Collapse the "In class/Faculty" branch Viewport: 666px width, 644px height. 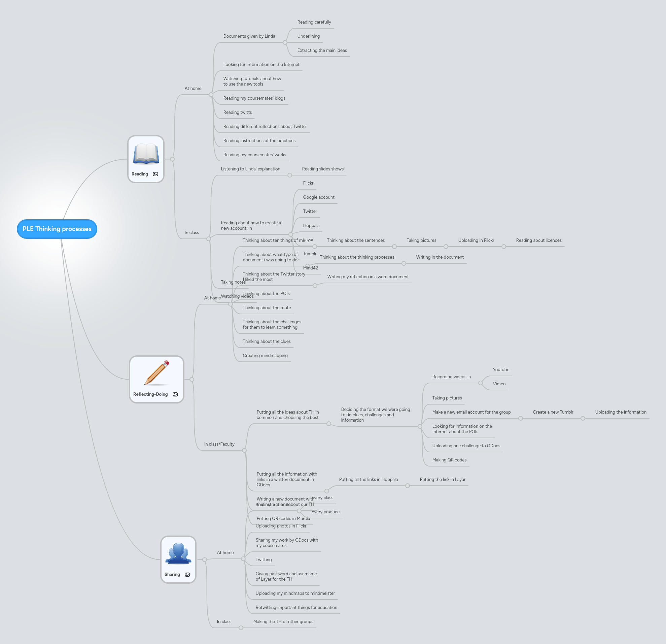click(x=244, y=450)
